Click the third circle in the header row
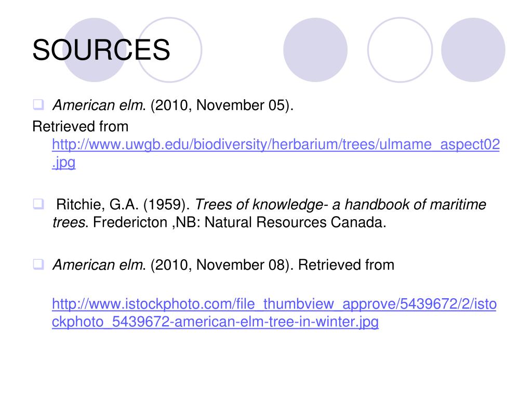532x399 pixels. click(315, 50)
